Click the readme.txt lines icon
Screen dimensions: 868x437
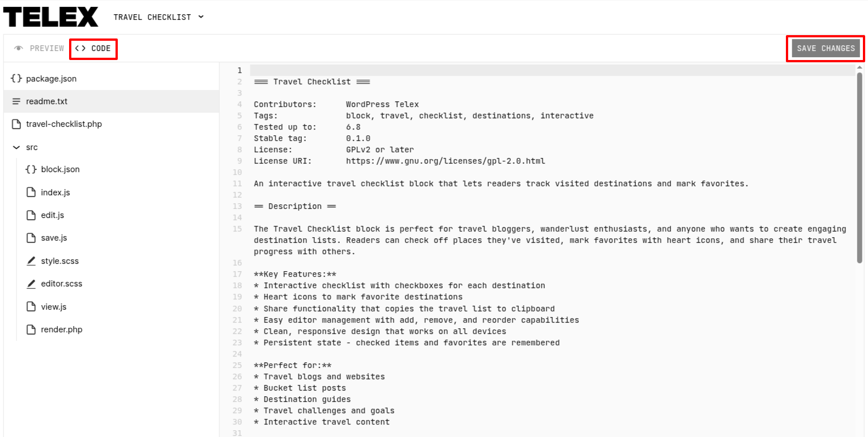click(x=16, y=101)
